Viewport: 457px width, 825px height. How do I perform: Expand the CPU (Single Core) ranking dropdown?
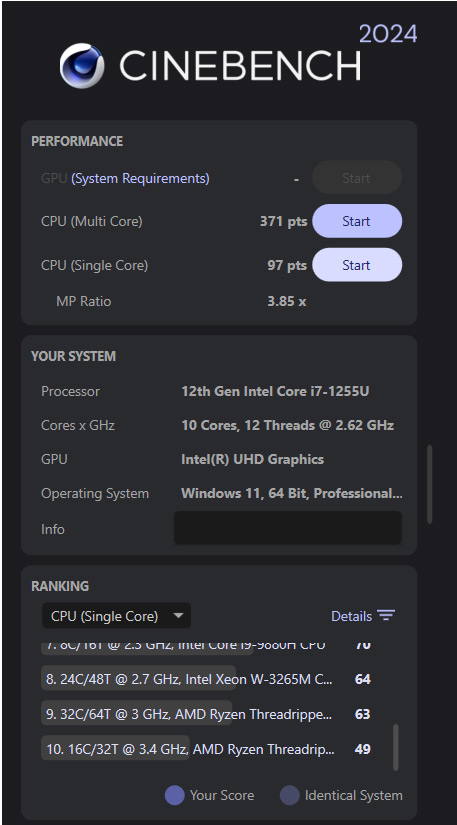116,616
